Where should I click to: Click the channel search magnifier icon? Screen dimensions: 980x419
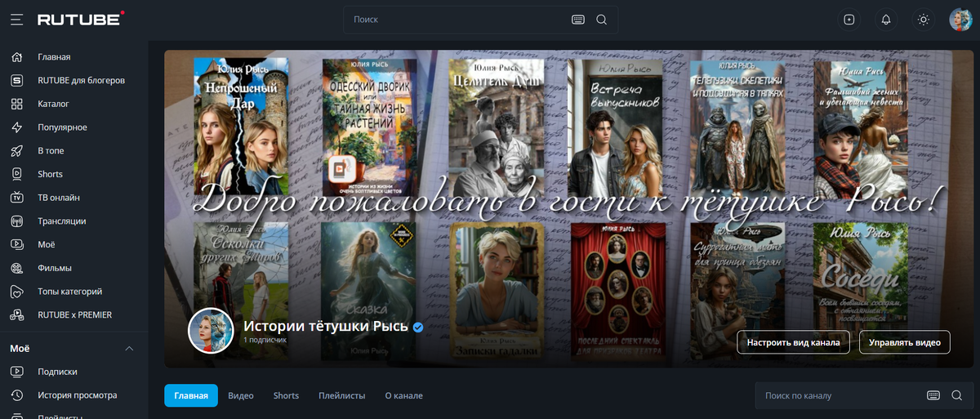pos(957,395)
